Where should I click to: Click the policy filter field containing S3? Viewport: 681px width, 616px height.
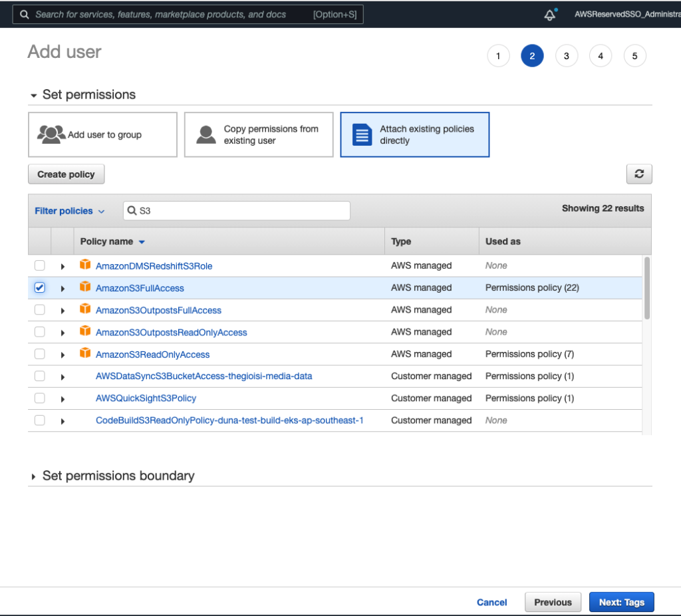(237, 211)
